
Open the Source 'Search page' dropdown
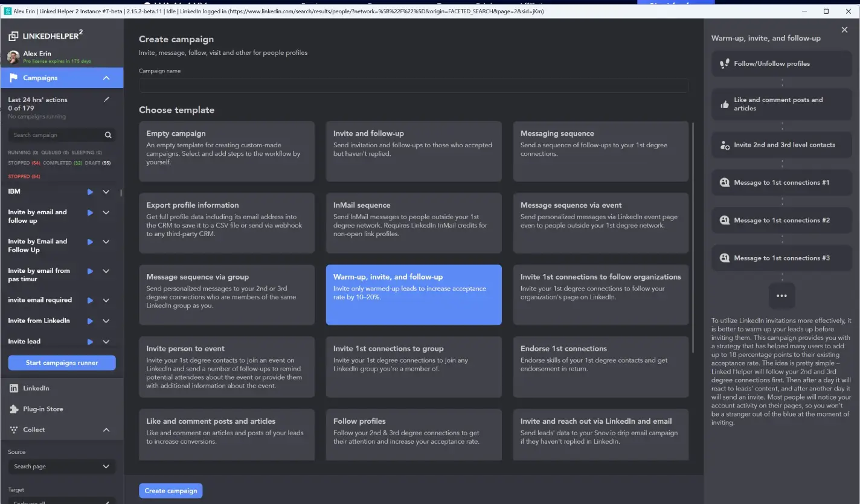(x=62, y=467)
